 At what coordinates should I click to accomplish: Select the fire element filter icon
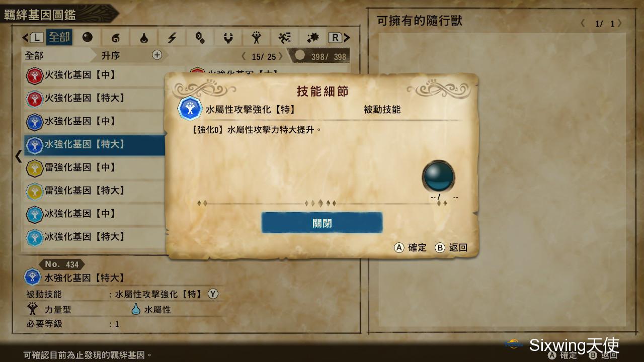point(116,38)
